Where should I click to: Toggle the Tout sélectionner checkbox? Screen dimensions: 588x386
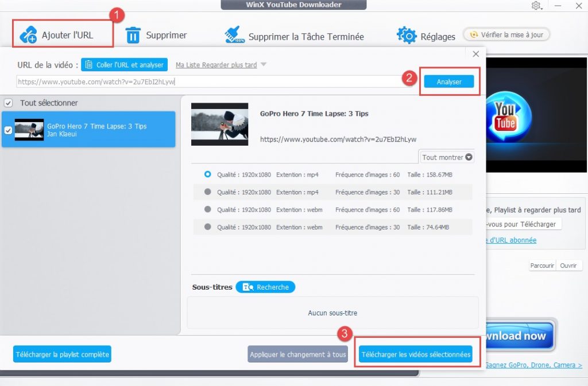click(x=8, y=103)
